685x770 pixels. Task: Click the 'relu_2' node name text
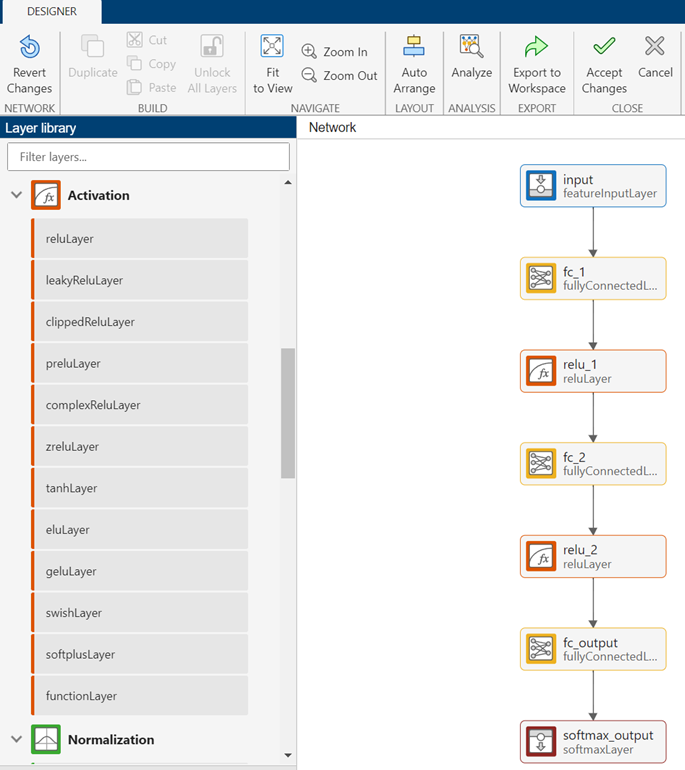click(x=580, y=550)
